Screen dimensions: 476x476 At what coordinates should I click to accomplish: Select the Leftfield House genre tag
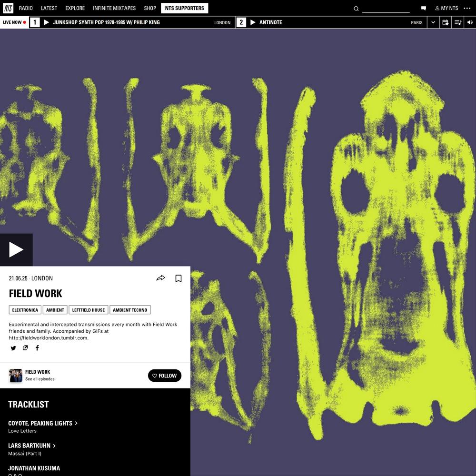tap(89, 310)
